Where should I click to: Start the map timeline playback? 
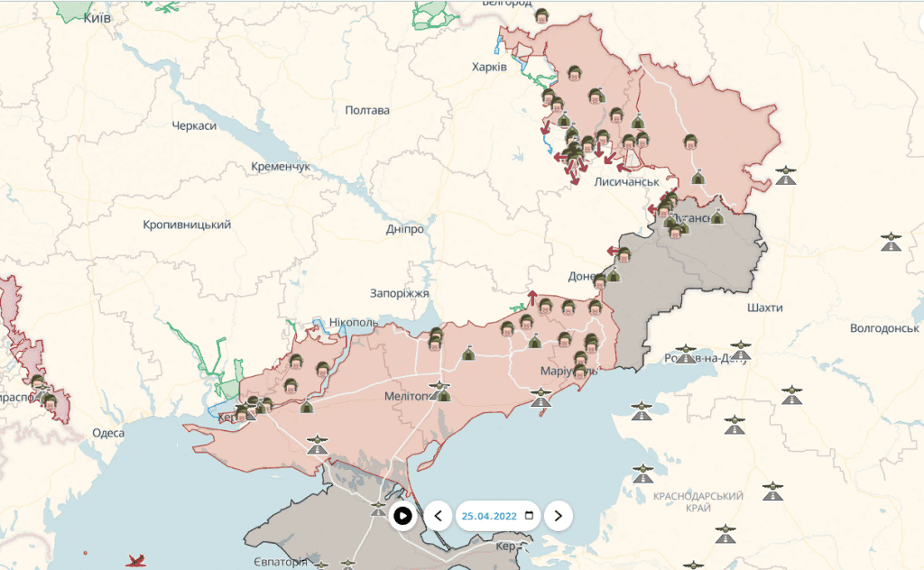pos(402,516)
